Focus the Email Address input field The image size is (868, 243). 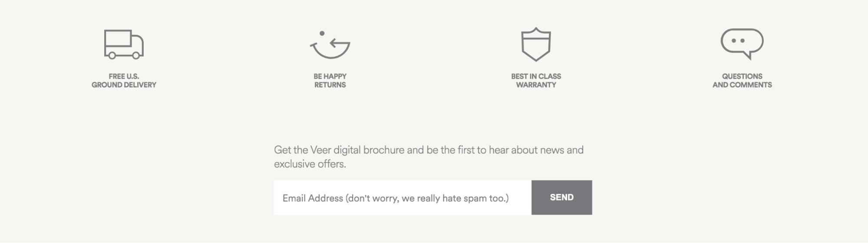click(403, 198)
